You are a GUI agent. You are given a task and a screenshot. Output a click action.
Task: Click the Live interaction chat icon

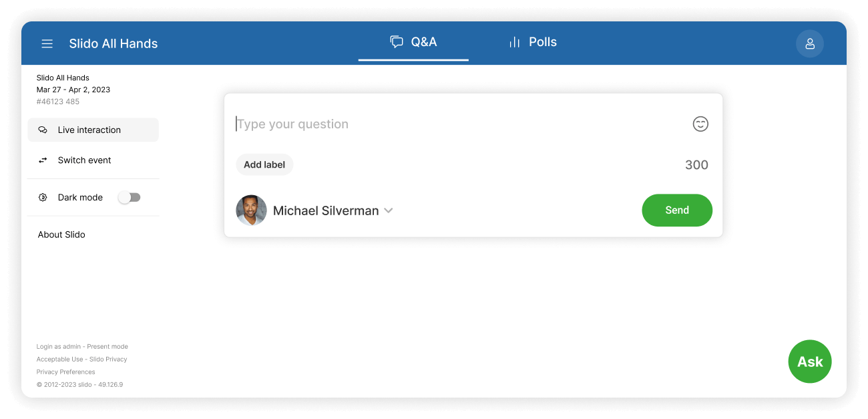pos(43,130)
